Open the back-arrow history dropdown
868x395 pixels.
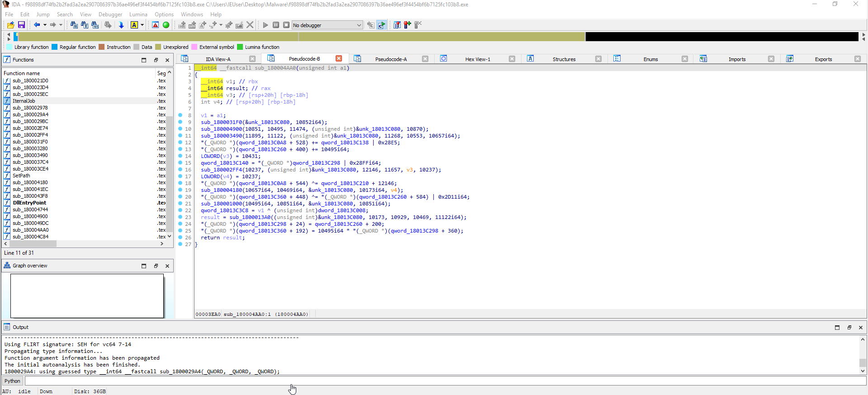[45, 25]
